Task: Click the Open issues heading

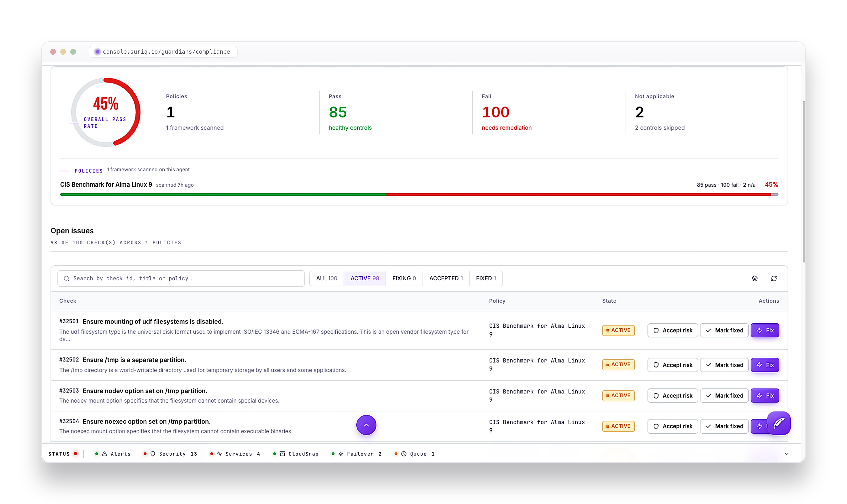Action: (x=72, y=231)
